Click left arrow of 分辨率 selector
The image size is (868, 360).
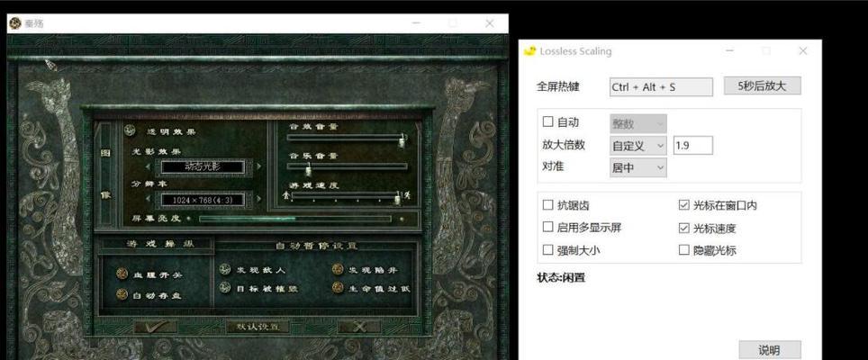(149, 199)
